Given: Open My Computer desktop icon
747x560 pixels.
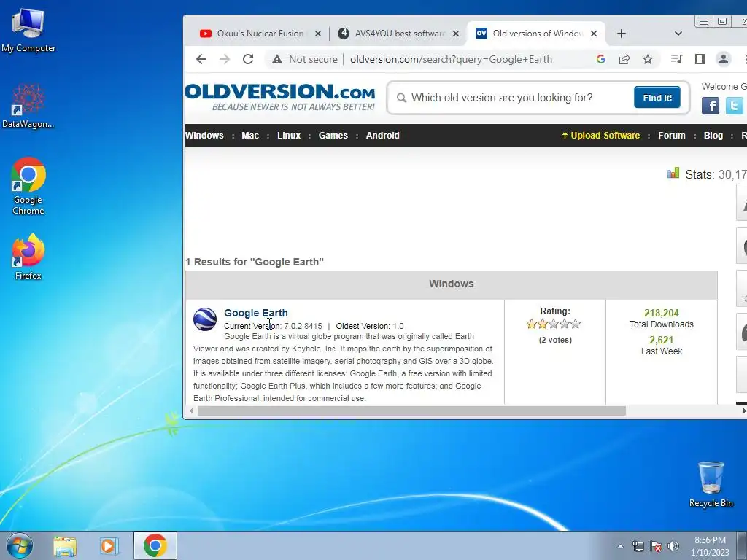Looking at the screenshot, I should point(28,31).
